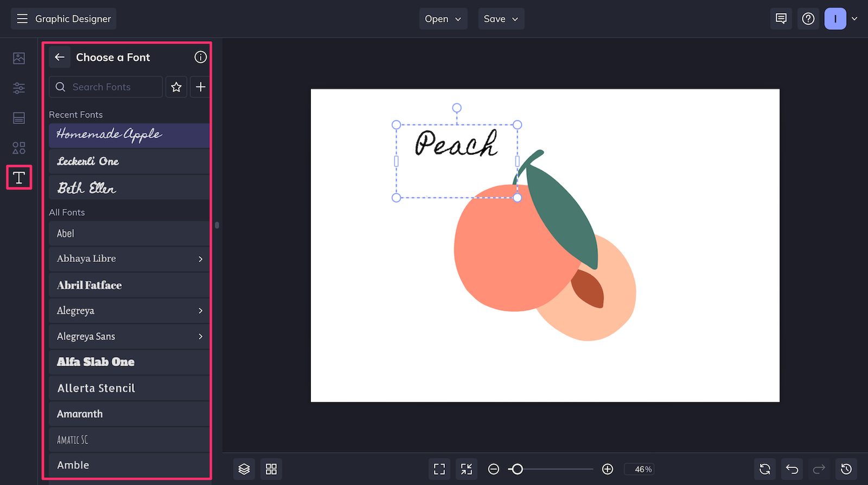
Task: Click the undo arrow icon
Action: click(x=792, y=469)
